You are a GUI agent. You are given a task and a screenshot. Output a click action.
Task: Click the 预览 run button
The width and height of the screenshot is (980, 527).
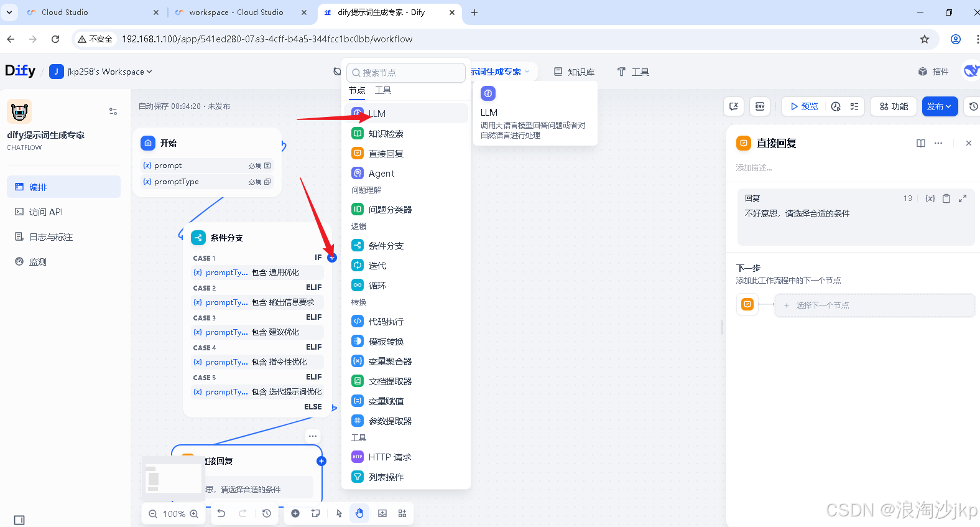coord(804,106)
